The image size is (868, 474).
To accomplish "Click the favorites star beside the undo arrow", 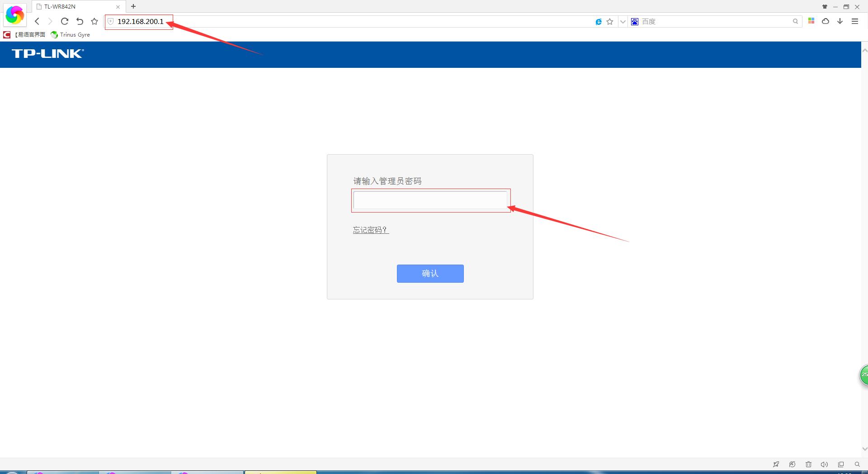I will coord(94,21).
